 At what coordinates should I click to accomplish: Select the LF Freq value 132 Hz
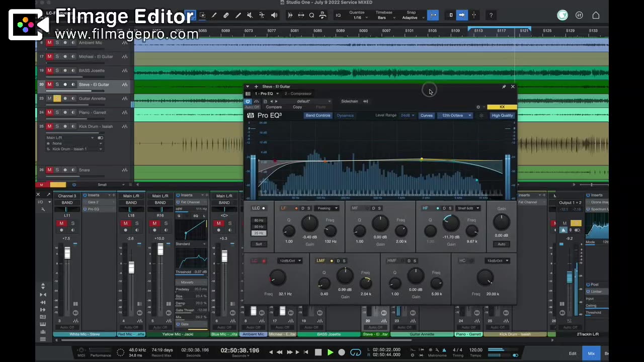(x=331, y=242)
